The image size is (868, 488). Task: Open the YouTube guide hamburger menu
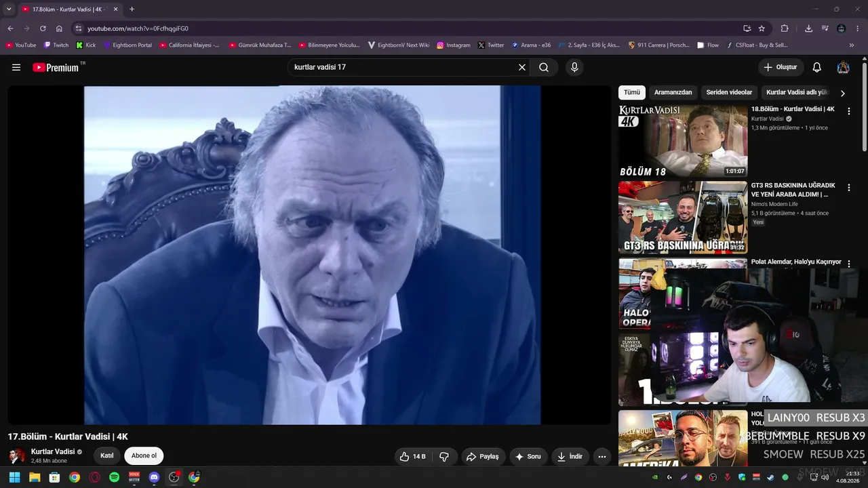tap(16, 67)
